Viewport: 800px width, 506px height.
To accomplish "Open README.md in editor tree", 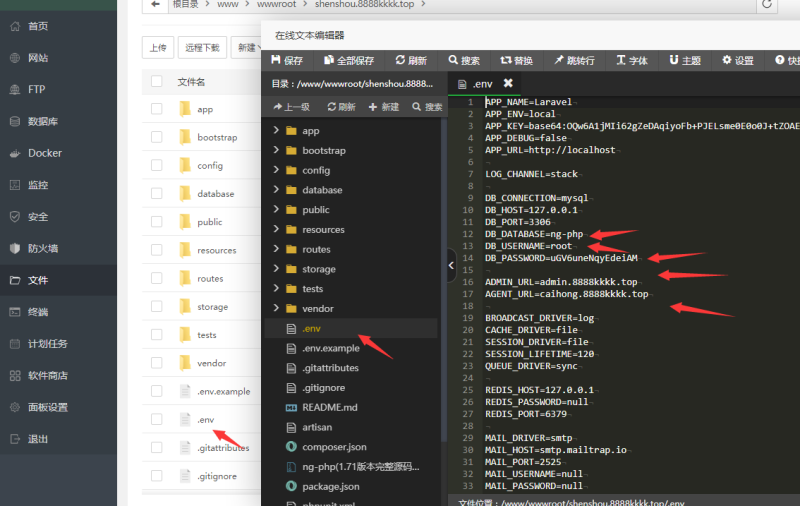I will [x=330, y=408].
